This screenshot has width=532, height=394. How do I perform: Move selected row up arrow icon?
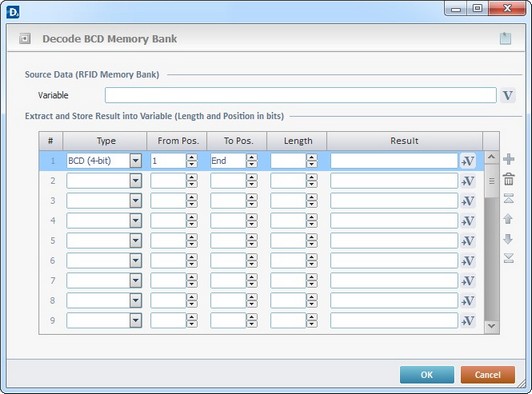pyautogui.click(x=508, y=219)
